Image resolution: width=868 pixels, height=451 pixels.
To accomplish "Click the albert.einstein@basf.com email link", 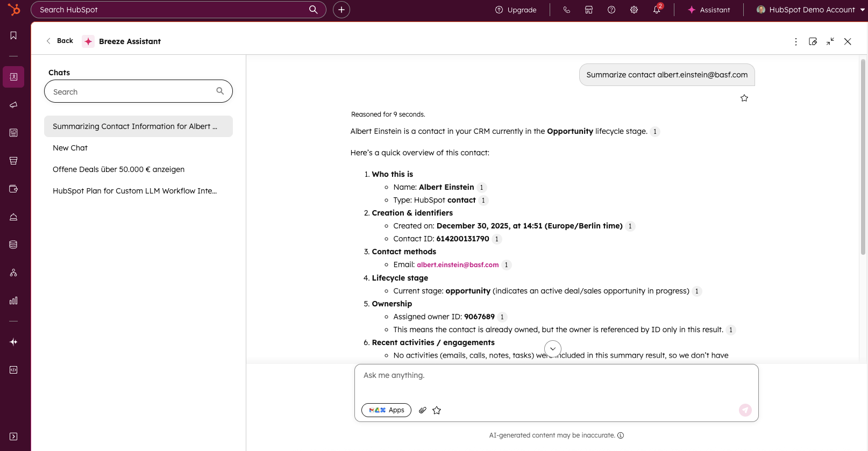I will click(x=458, y=265).
